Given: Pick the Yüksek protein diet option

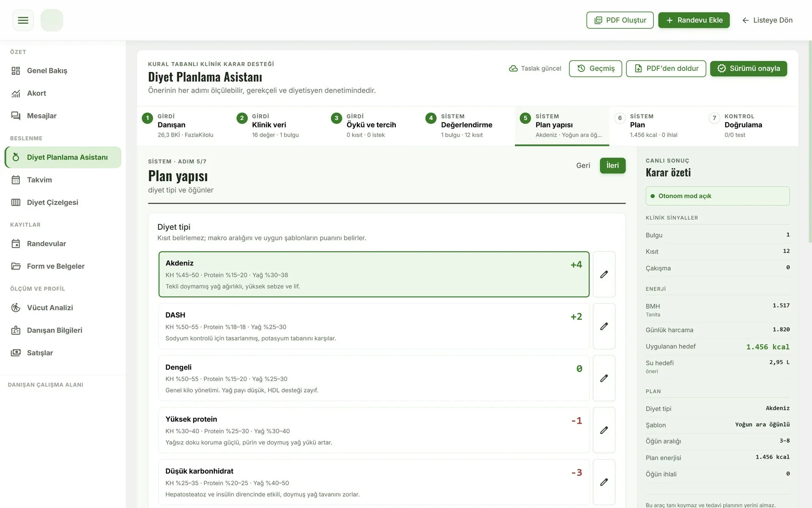Looking at the screenshot, I should [x=374, y=430].
